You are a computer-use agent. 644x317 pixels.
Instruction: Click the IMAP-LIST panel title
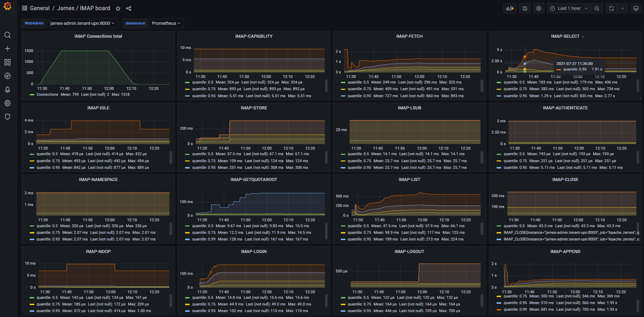[x=409, y=180]
